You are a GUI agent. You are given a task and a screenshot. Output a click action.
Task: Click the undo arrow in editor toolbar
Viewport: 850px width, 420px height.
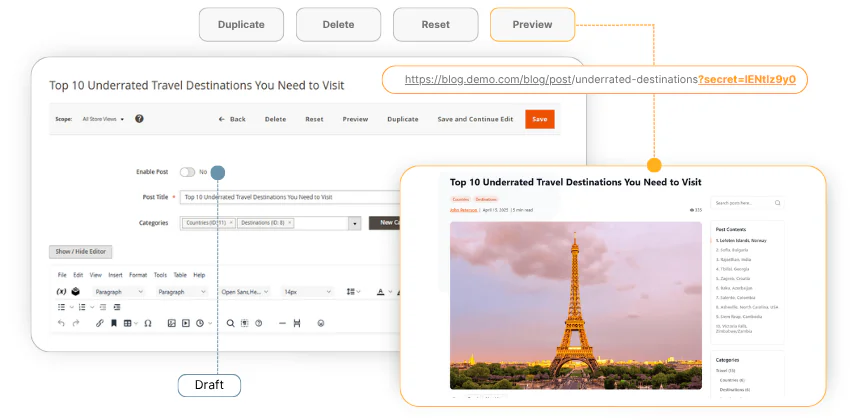click(61, 323)
